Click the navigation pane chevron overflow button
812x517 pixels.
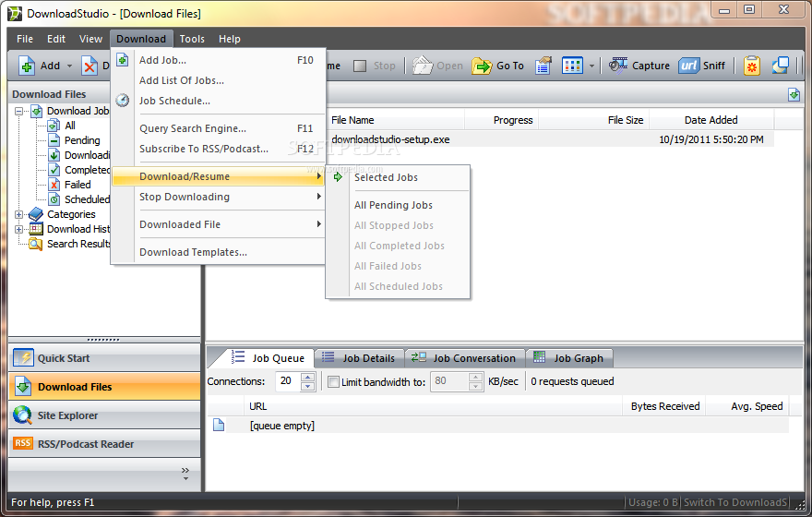185,474
